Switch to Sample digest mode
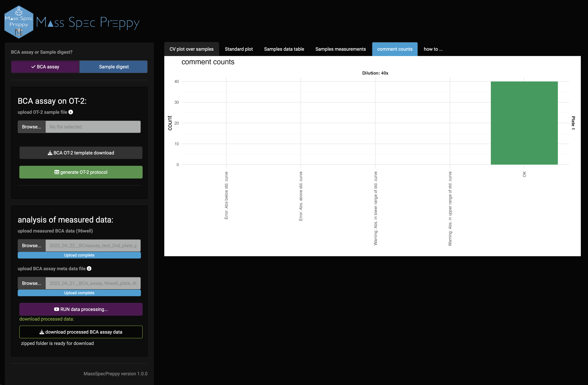Image resolution: width=588 pixels, height=385 pixels. (x=114, y=67)
